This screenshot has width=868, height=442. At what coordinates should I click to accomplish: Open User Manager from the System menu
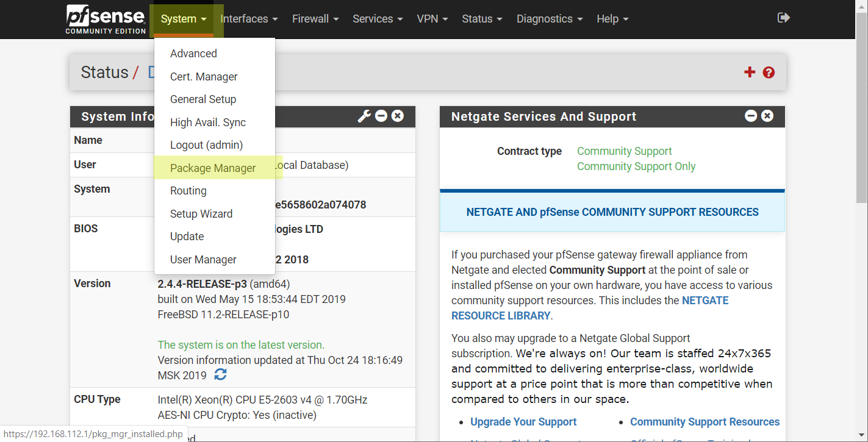(x=215, y=260)
